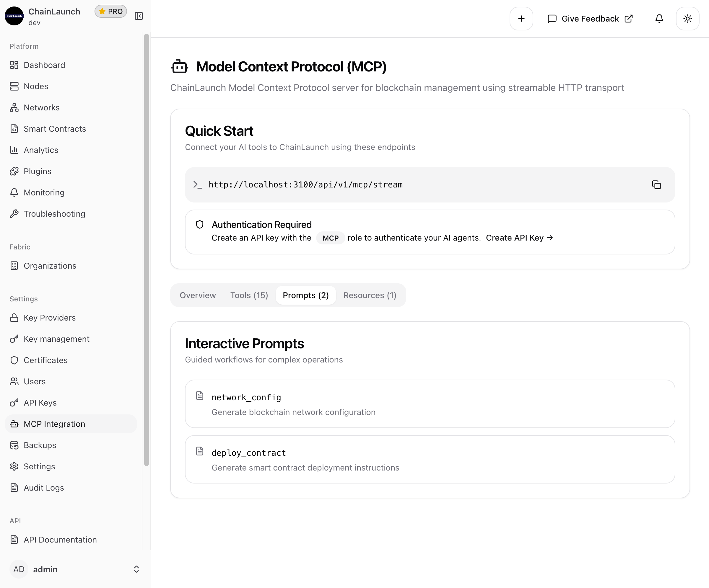Open the Plugins label
The height and width of the screenshot is (588, 709).
38,171
